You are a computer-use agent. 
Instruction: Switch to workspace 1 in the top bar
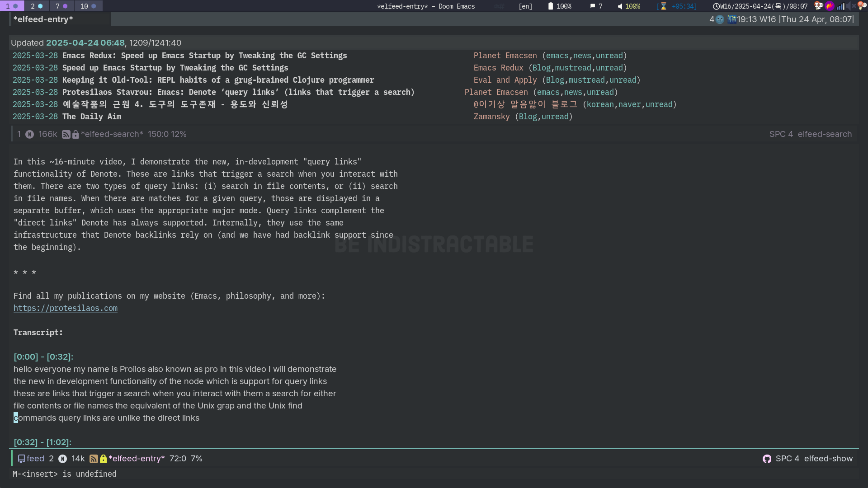pyautogui.click(x=12, y=6)
